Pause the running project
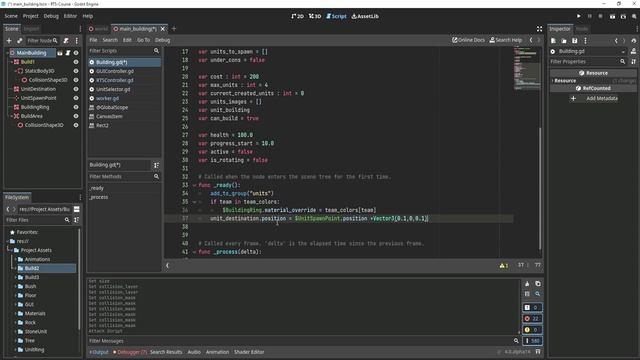The image size is (640, 360). (x=589, y=16)
